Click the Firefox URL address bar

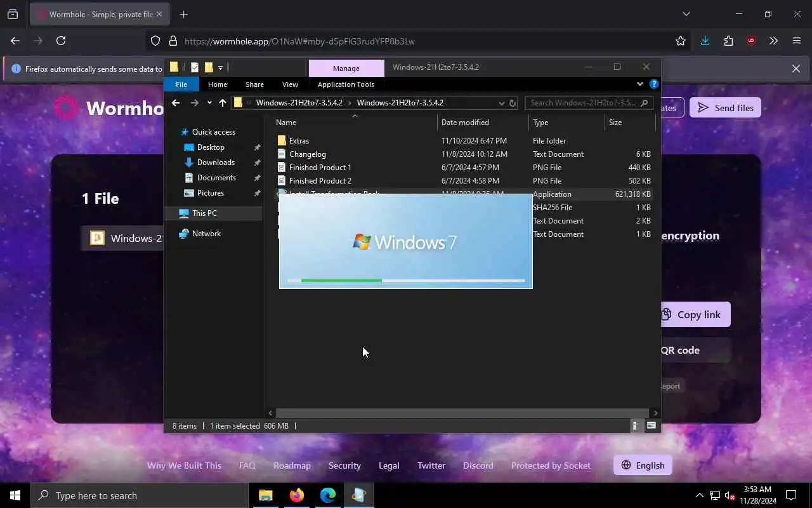(419, 41)
